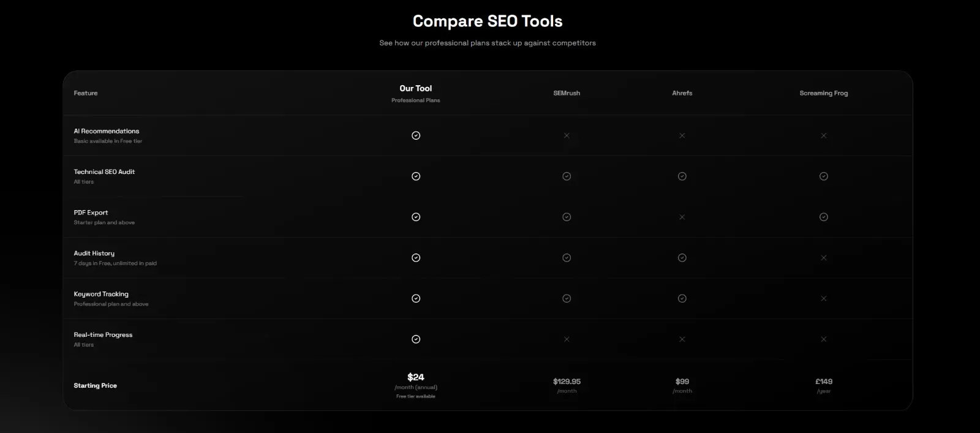This screenshot has width=980, height=433.
Task: Click Our Tool checkmark for Keyword Tracking
Action: 416,298
